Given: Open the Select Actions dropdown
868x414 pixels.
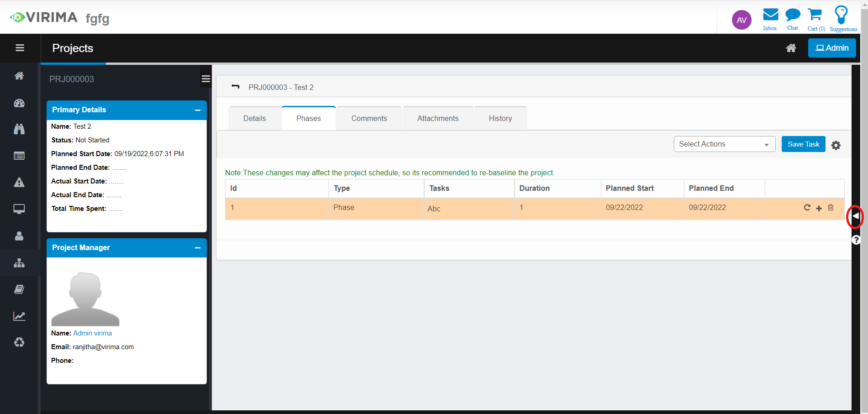Looking at the screenshot, I should click(724, 144).
